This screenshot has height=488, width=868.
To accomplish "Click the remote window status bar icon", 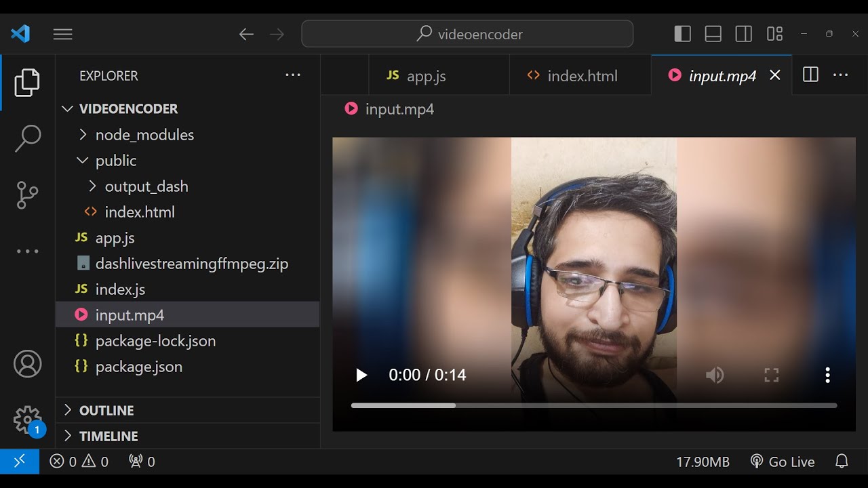I will click(20, 462).
